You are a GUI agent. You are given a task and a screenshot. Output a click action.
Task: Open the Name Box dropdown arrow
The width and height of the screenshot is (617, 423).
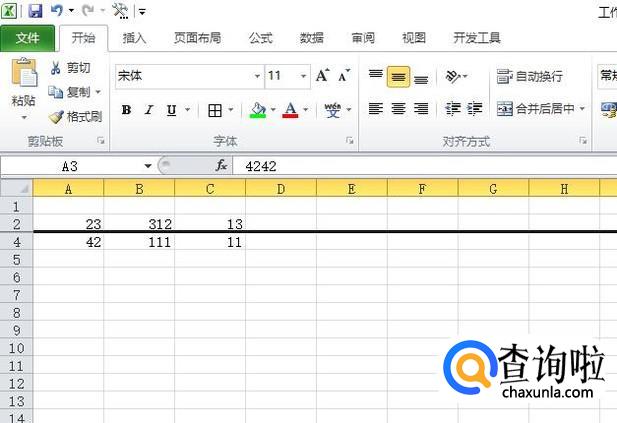tap(148, 166)
